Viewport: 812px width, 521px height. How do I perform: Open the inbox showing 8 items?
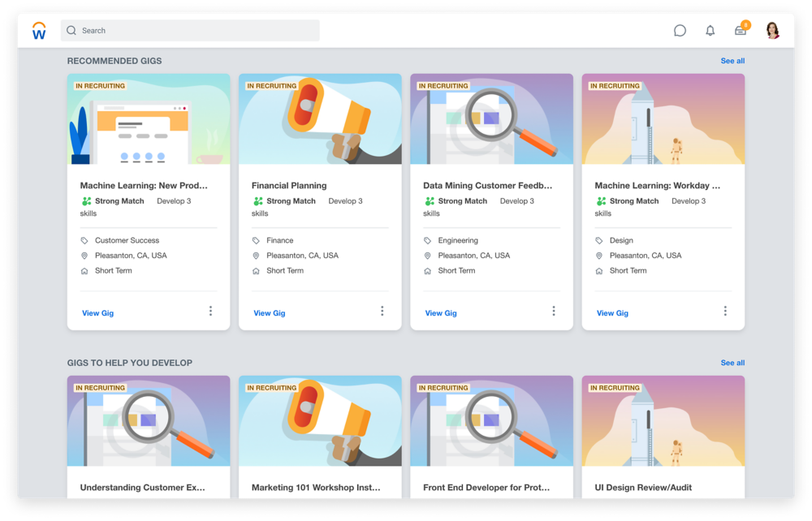[x=740, y=30]
